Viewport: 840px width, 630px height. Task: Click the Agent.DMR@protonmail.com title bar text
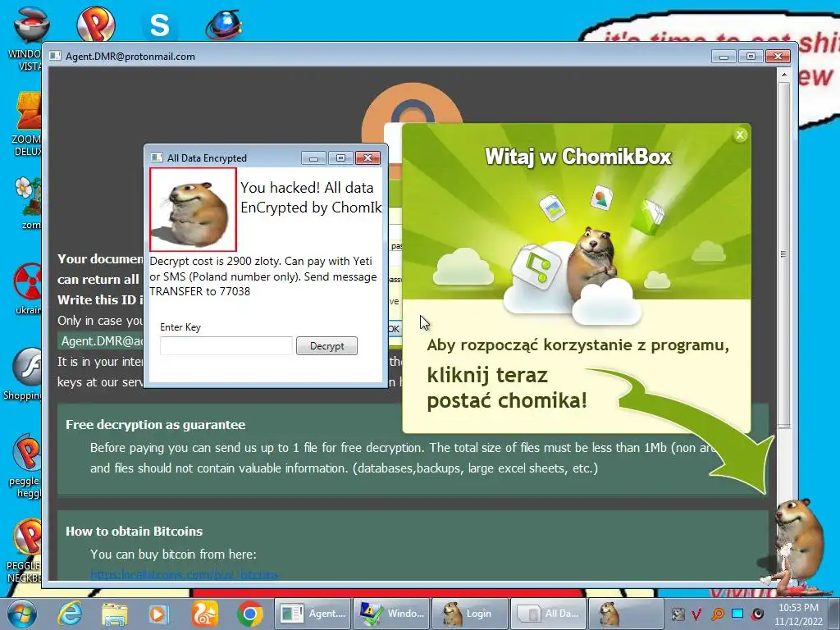(x=130, y=57)
